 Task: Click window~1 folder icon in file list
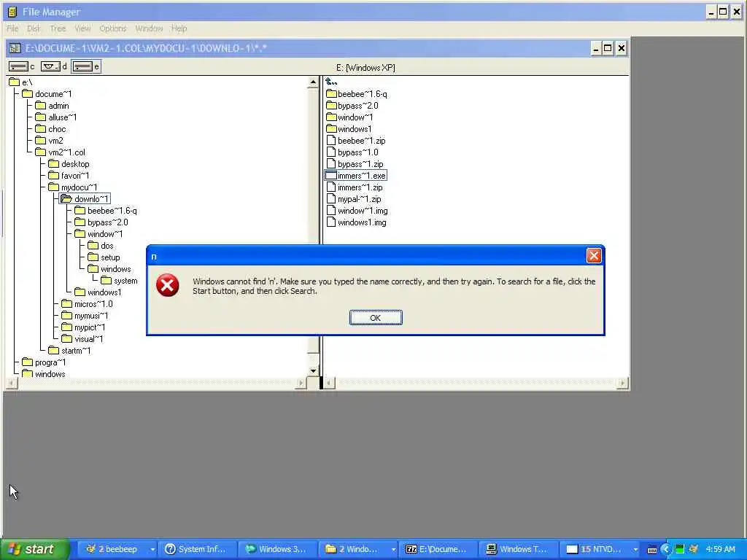332,117
